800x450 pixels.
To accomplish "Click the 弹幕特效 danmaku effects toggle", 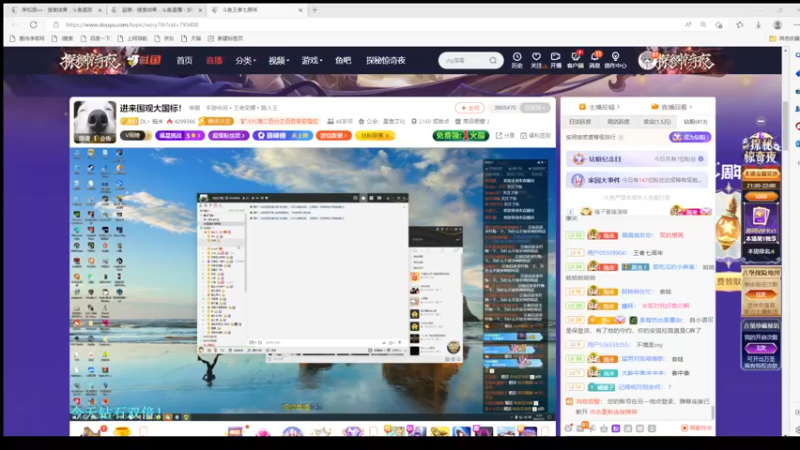I will [x=696, y=428].
